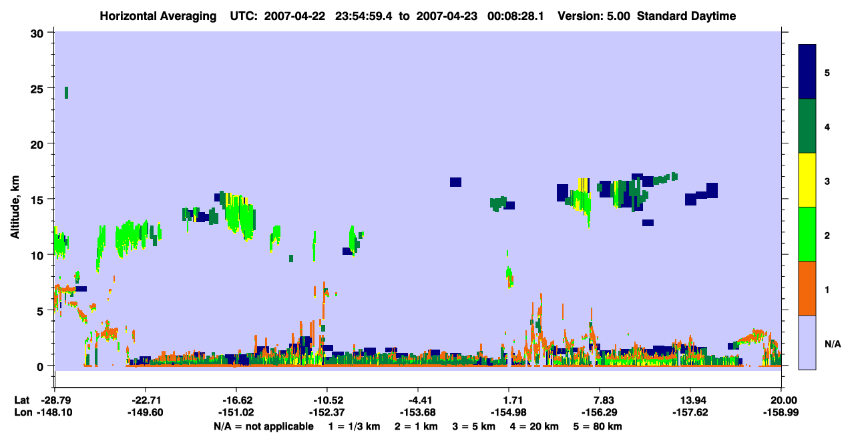868x445 pixels.
Task: Click the 'Lon' row label
Action: 22,412
